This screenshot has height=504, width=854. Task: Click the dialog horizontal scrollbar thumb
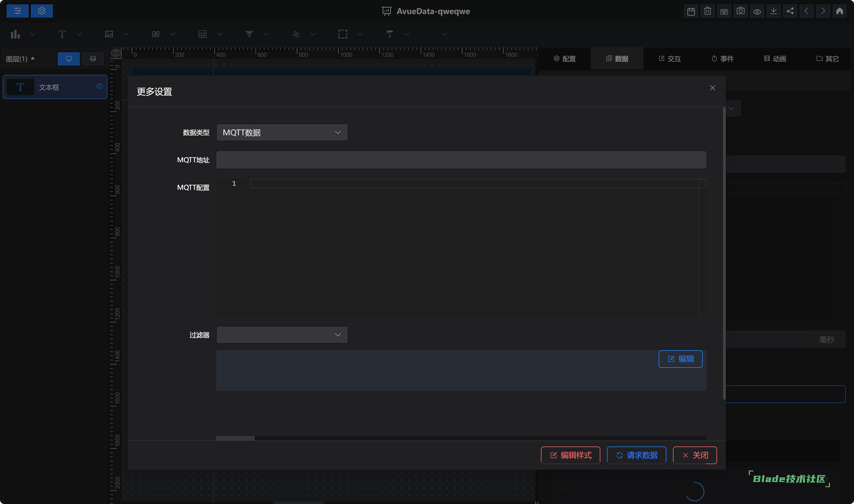[235, 439]
